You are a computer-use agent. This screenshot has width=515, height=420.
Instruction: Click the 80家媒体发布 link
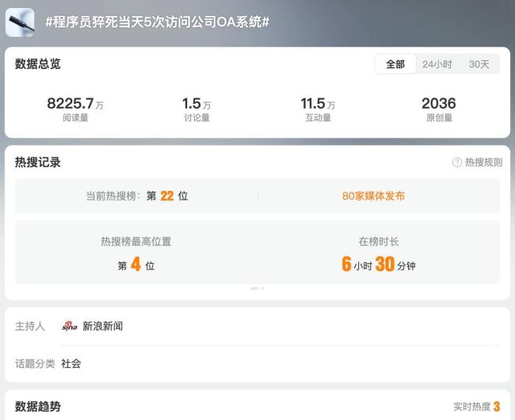click(x=373, y=196)
